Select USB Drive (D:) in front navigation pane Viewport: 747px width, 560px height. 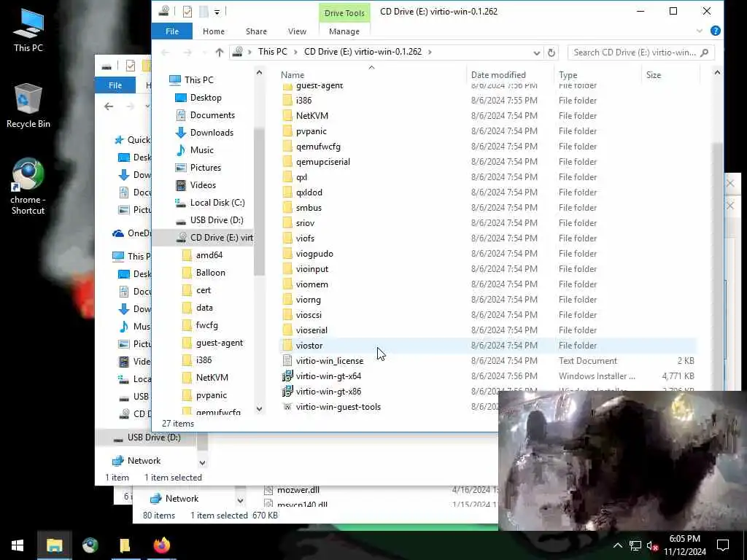pyautogui.click(x=216, y=220)
